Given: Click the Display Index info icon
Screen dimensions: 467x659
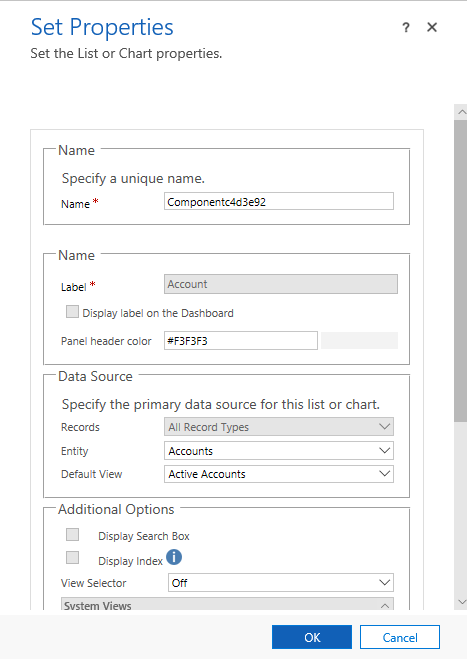Looking at the screenshot, I should click(x=174, y=557).
